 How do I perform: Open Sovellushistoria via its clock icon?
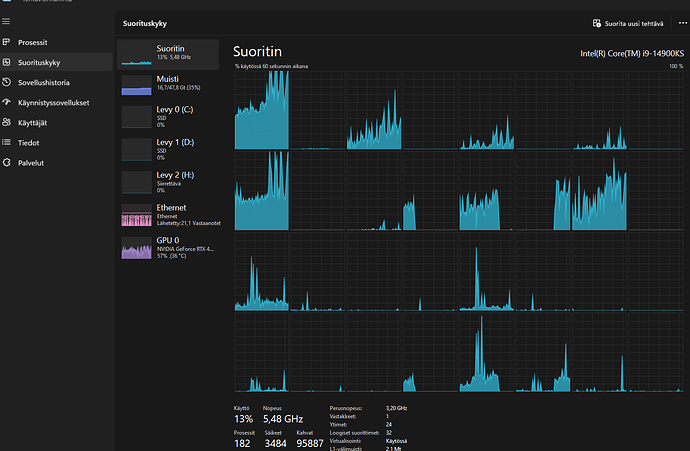pyautogui.click(x=8, y=83)
